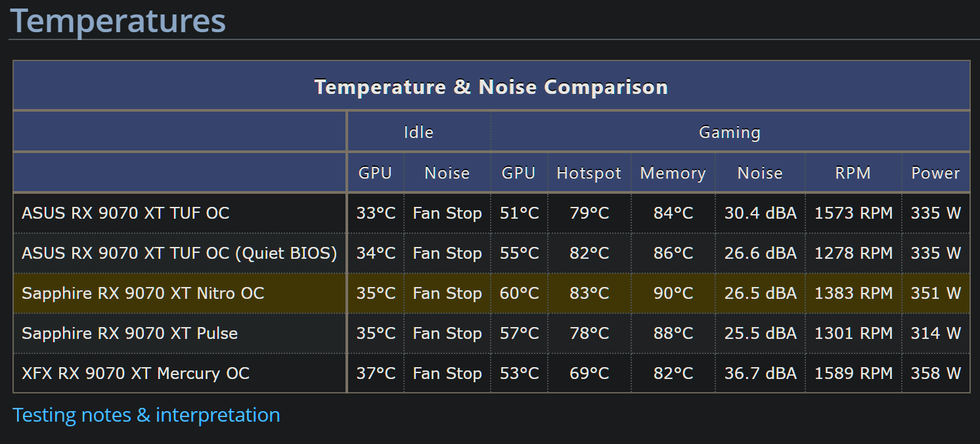Open the Testing notes & interpretation link
The image size is (980, 444).
[x=146, y=415]
